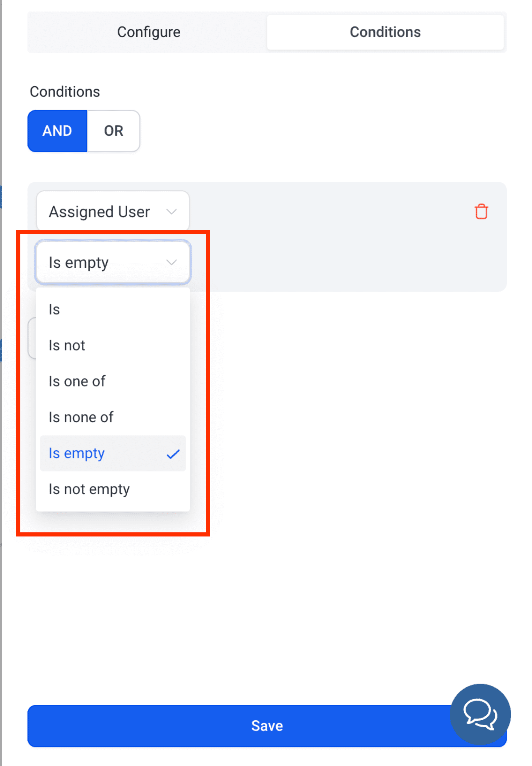This screenshot has width=532, height=766.
Task: Click the blue checkmark beside Is empty
Action: coord(173,454)
